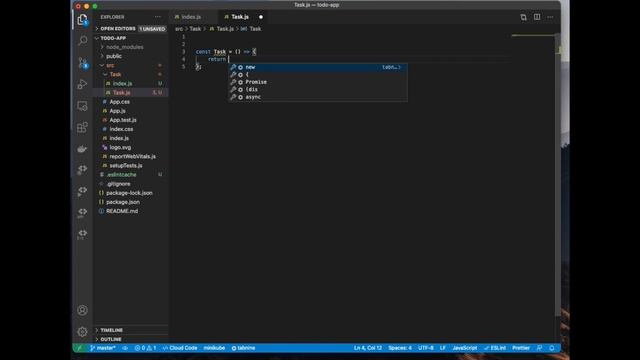
Task: Click the master branch in status bar
Action: (x=103, y=348)
